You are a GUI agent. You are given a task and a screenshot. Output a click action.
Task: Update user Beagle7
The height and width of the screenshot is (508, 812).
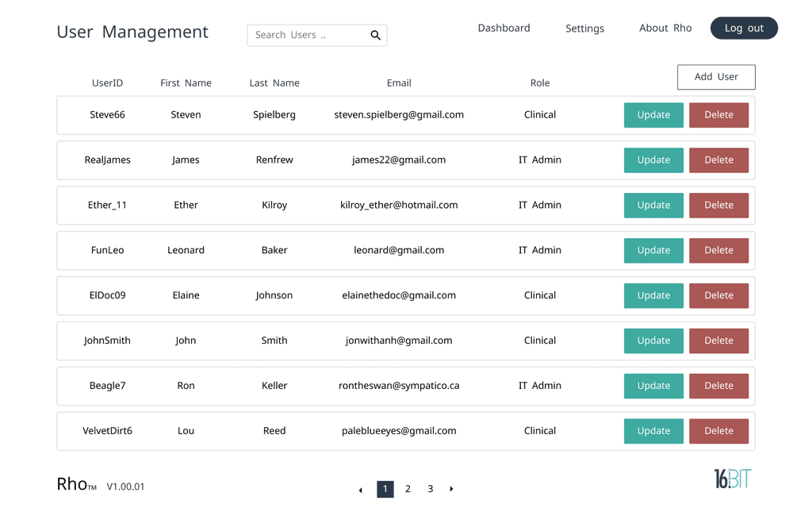click(653, 386)
